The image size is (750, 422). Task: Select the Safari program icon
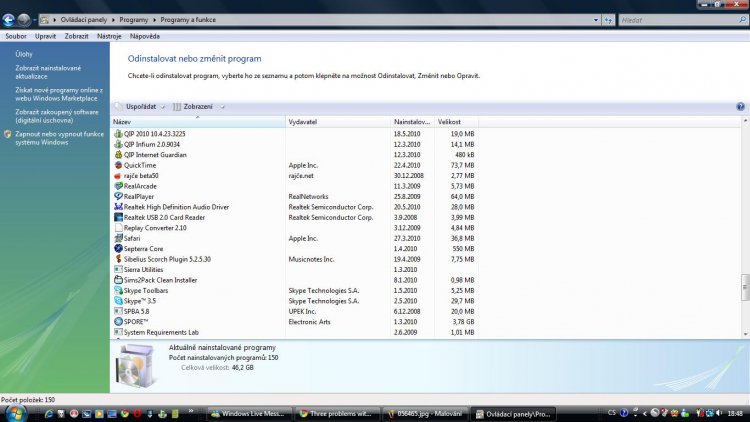[118, 238]
